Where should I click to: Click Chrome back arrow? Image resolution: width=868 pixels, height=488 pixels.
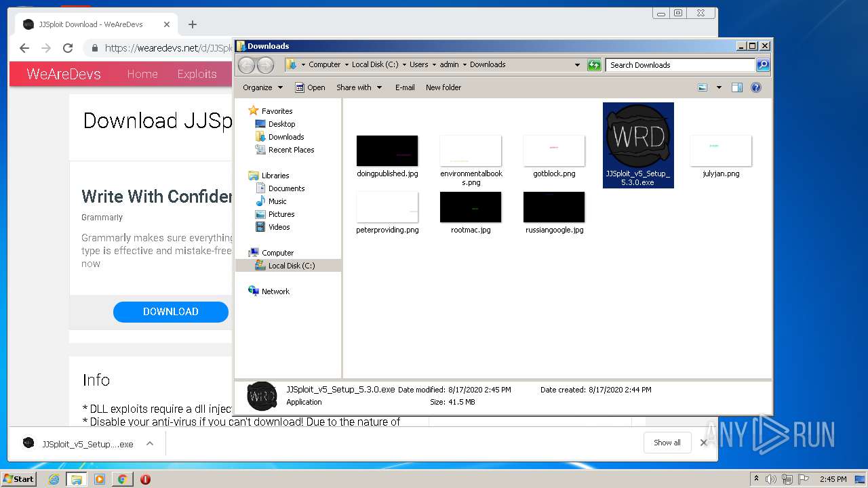click(x=24, y=48)
